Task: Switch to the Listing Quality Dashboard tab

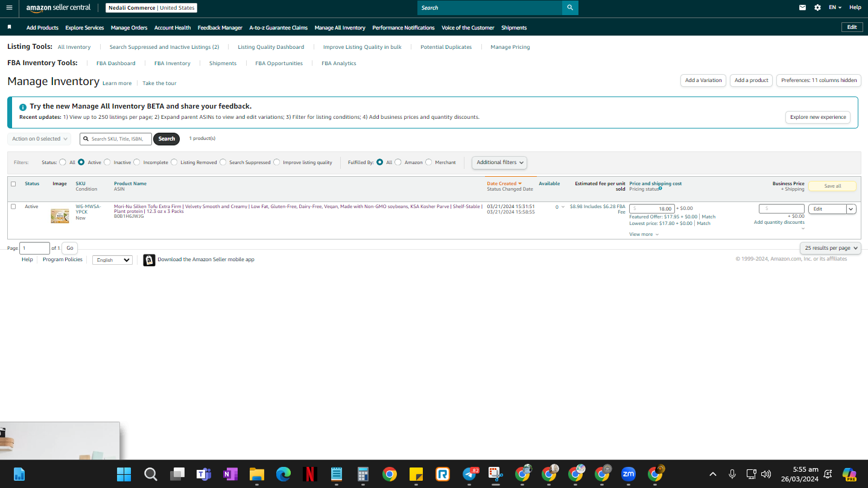Action: point(271,47)
